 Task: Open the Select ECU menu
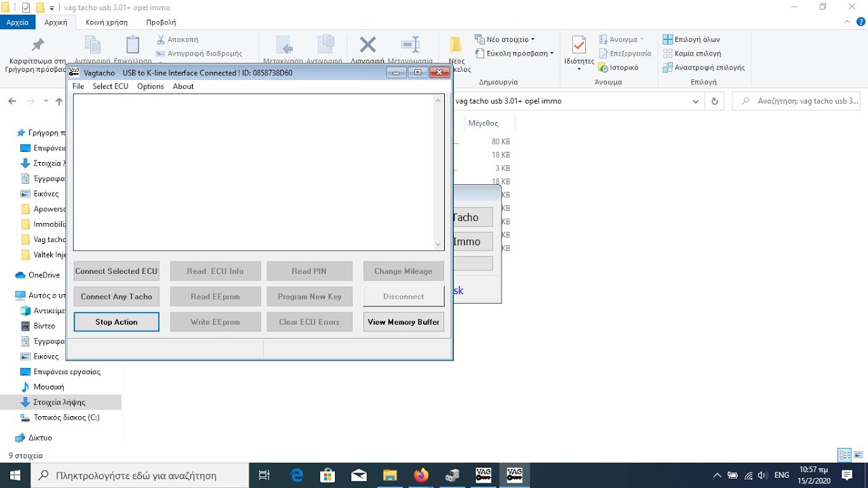point(111,86)
